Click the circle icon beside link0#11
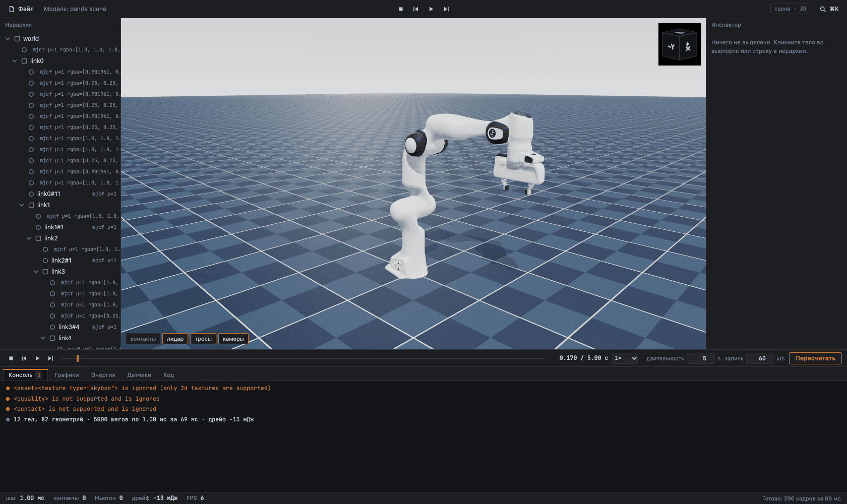This screenshot has width=847, height=504. click(x=31, y=194)
